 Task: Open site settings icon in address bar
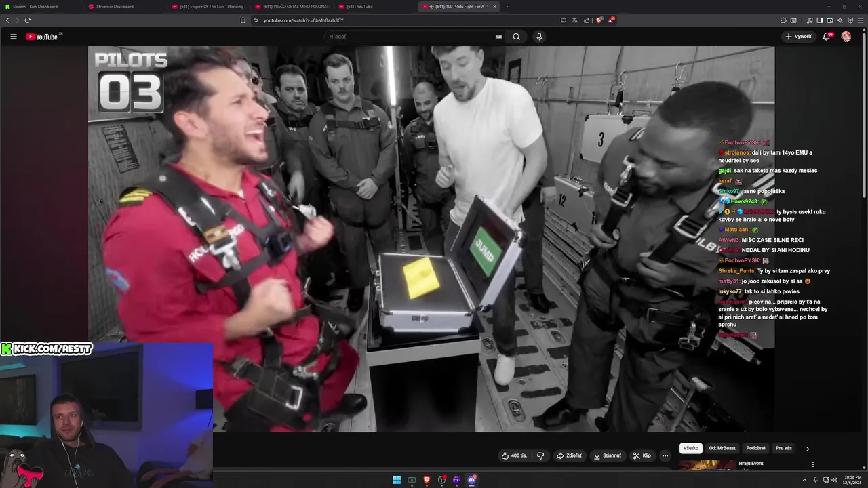click(256, 20)
